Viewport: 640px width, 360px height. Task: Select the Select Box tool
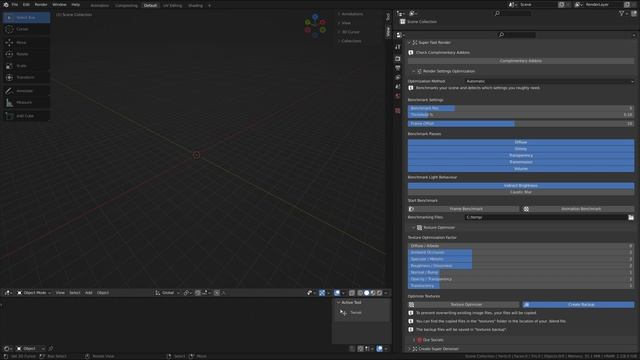[27, 18]
